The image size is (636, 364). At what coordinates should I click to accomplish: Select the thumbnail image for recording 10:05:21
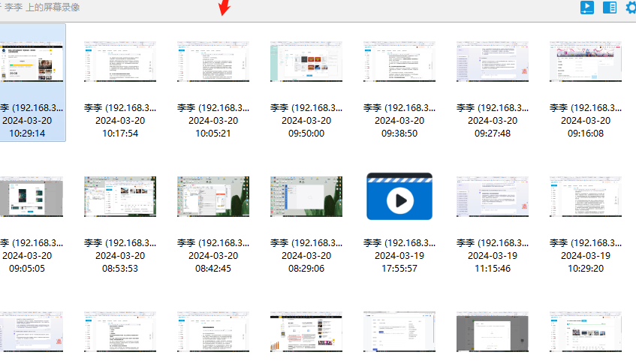pyautogui.click(x=213, y=62)
